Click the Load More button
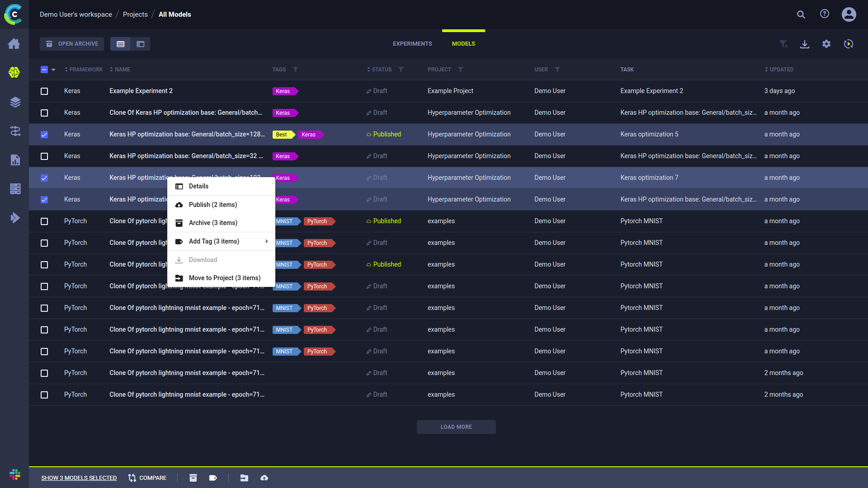Viewport: 868px width, 488px height. point(456,427)
